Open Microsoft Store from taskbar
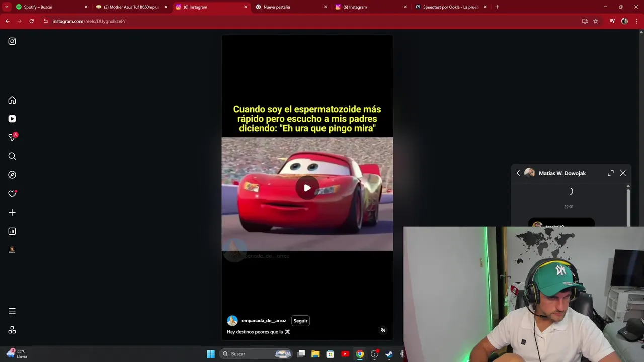The height and width of the screenshot is (362, 644). pyautogui.click(x=330, y=354)
